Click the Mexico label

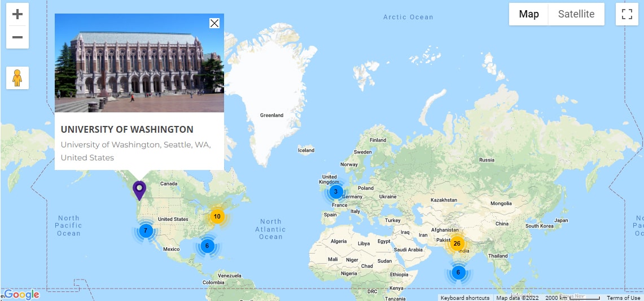pos(171,249)
